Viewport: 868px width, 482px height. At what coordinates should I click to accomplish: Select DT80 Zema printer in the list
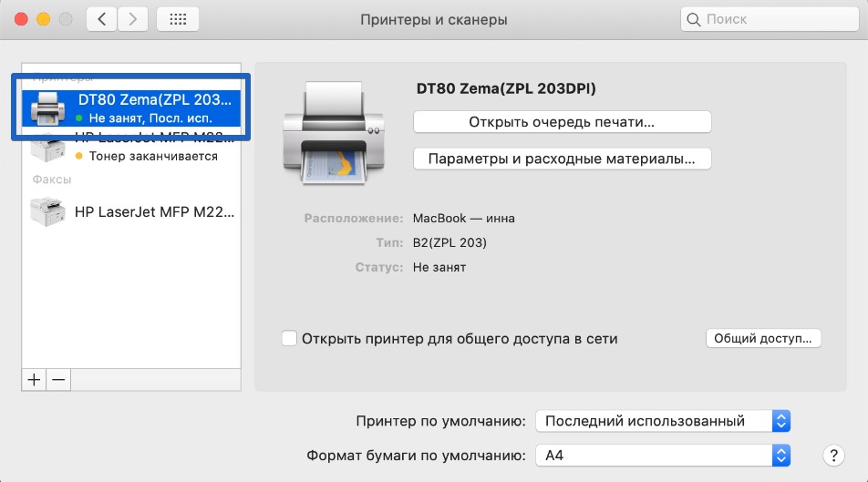pyautogui.click(x=131, y=108)
